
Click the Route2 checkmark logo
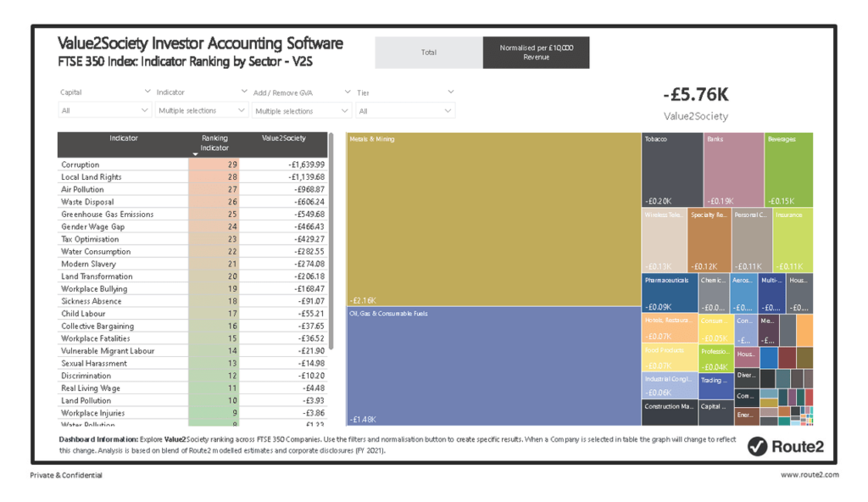coord(757,447)
